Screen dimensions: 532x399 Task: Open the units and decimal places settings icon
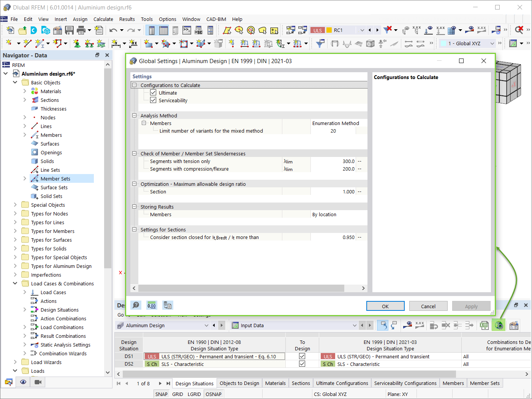coord(151,305)
